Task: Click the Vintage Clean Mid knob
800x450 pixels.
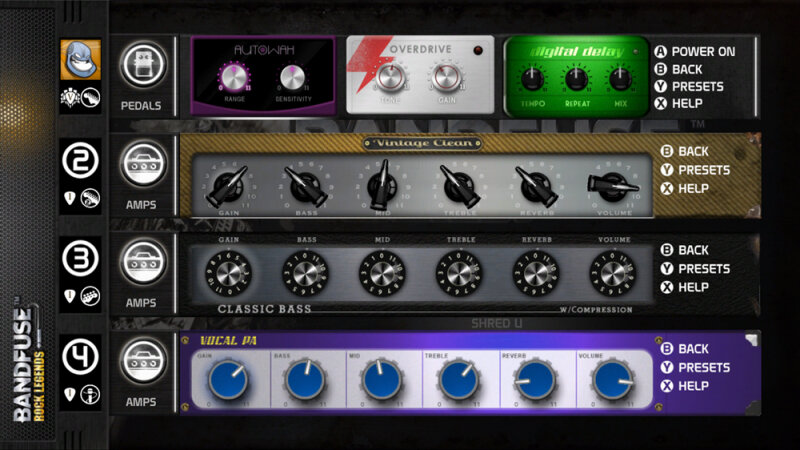Action: pyautogui.click(x=382, y=185)
